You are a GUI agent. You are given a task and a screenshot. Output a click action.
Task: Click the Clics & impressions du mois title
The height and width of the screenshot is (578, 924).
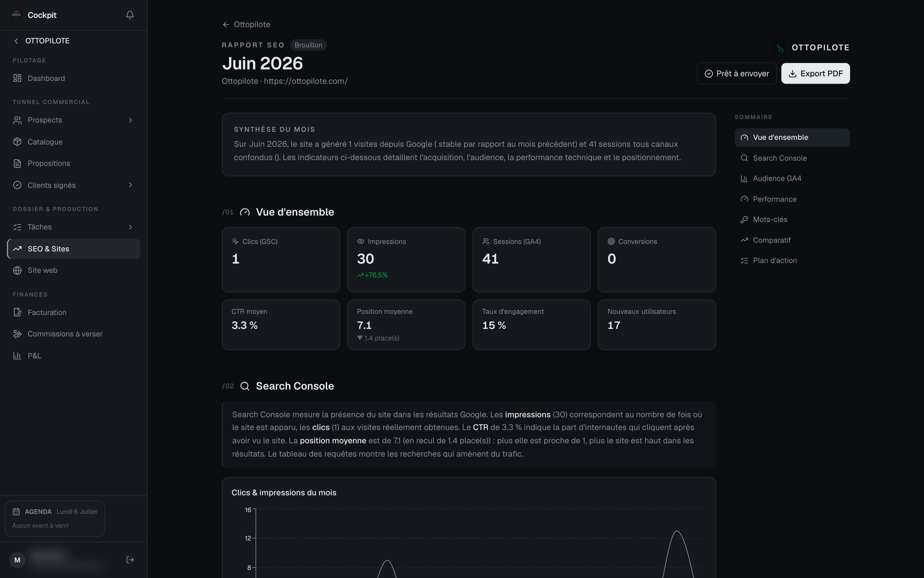[x=284, y=493]
